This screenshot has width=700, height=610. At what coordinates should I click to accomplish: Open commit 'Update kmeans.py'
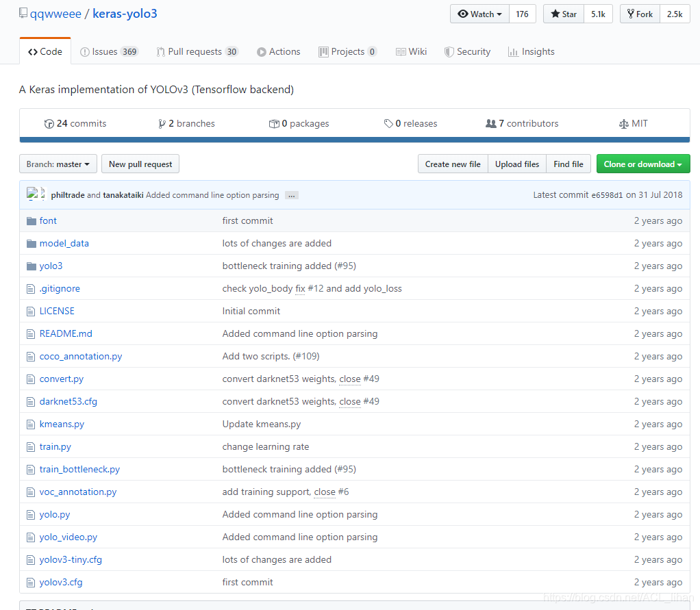tap(262, 424)
